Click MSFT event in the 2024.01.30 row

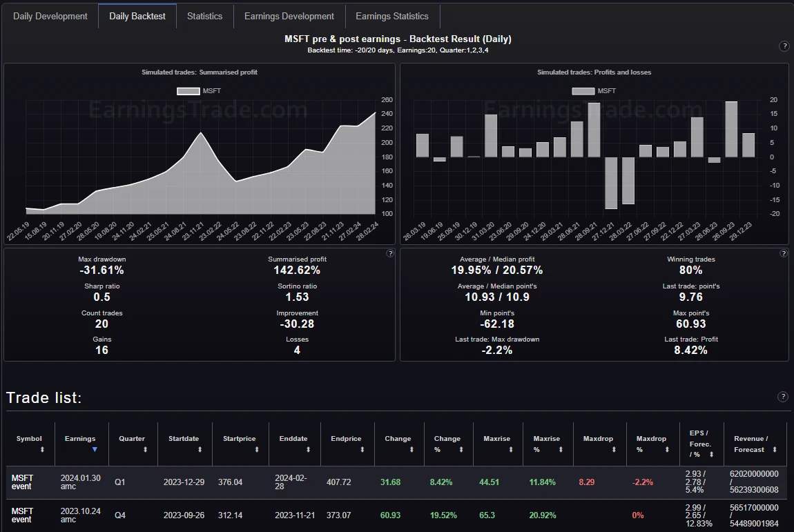click(x=22, y=482)
